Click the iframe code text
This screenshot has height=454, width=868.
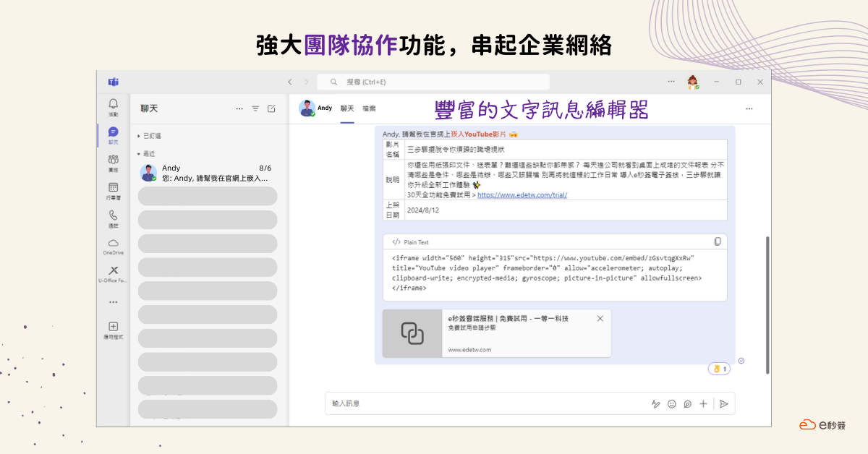(547, 273)
